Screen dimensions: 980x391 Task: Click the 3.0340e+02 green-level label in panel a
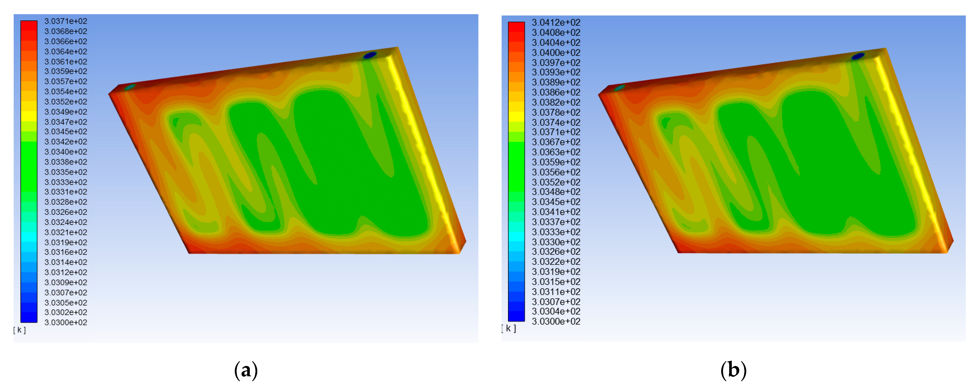point(66,152)
